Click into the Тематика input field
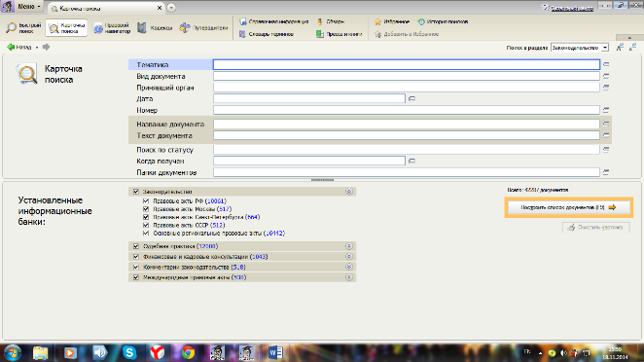This screenshot has height=362, width=644. pos(407,64)
